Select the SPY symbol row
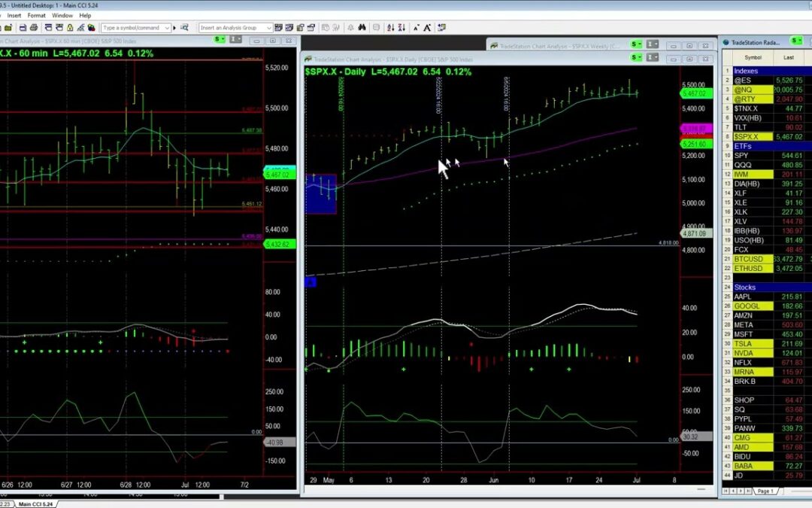This screenshot has height=508, width=812. [x=767, y=156]
